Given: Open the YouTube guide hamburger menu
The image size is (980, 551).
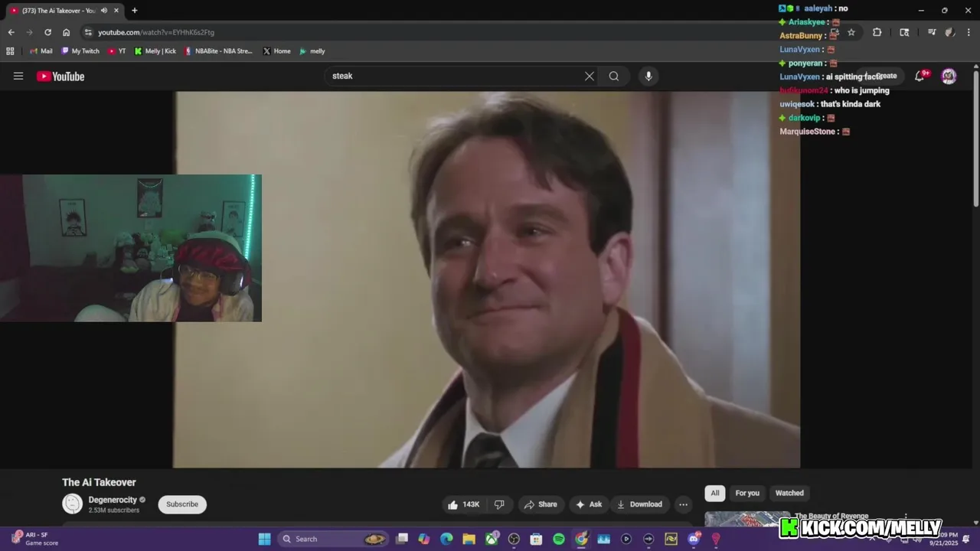Looking at the screenshot, I should click(x=18, y=76).
